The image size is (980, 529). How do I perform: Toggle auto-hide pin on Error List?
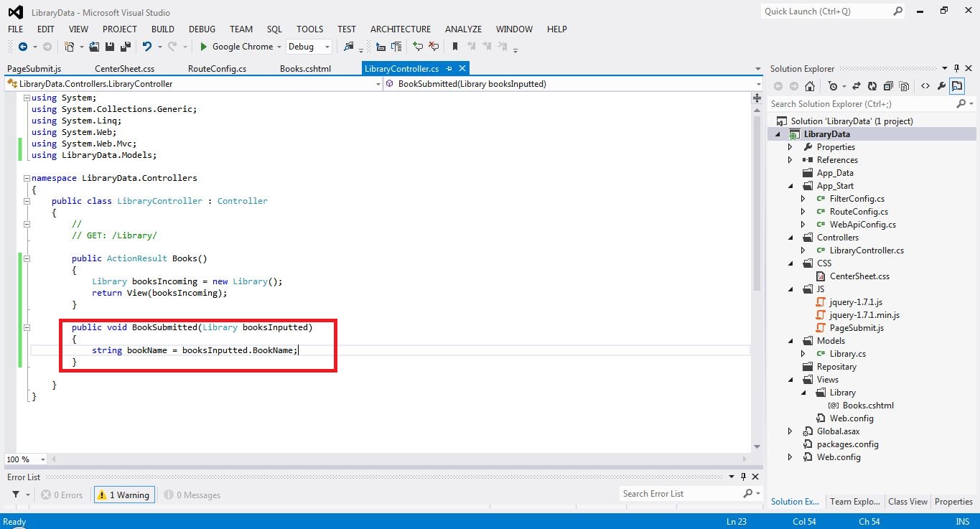(x=744, y=477)
